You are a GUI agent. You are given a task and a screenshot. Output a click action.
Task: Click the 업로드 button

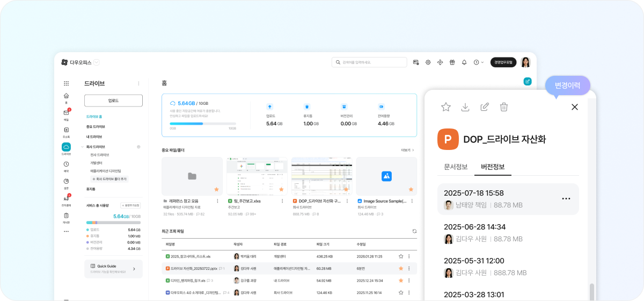[113, 101]
